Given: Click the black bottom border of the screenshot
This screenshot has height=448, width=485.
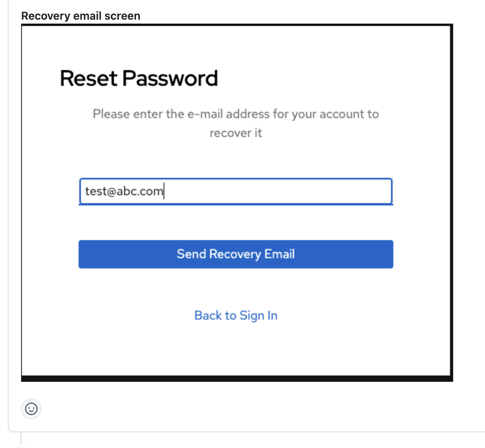Looking at the screenshot, I should point(237,379).
